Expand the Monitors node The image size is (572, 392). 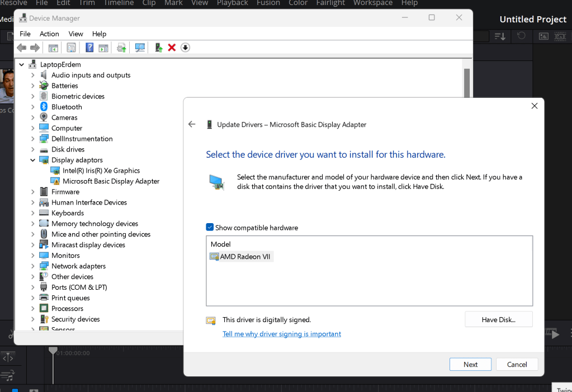click(x=33, y=256)
